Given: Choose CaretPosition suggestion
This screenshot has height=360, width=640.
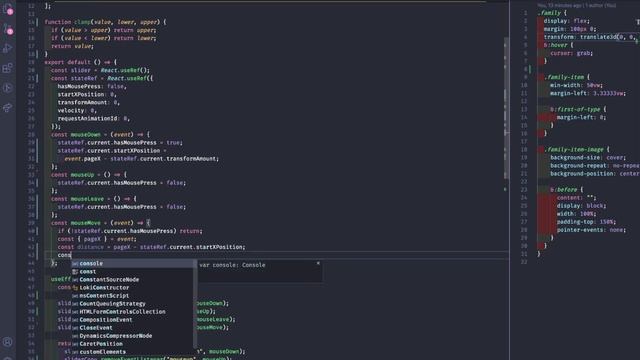Looking at the screenshot, I should 132,344.
